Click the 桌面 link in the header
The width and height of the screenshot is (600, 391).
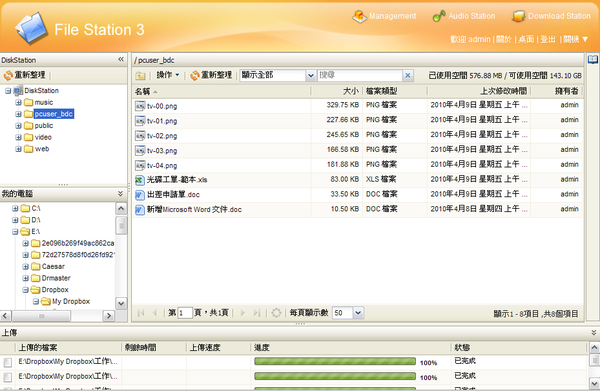(x=526, y=39)
